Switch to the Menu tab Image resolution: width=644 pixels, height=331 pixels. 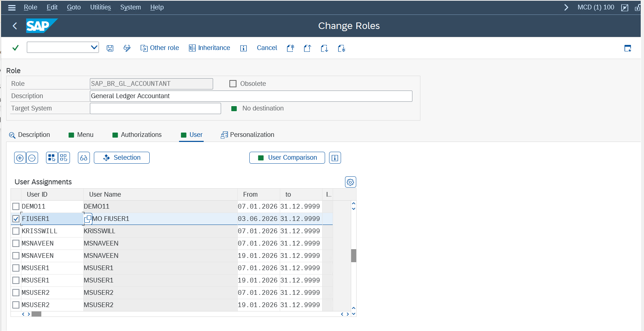[x=81, y=135]
